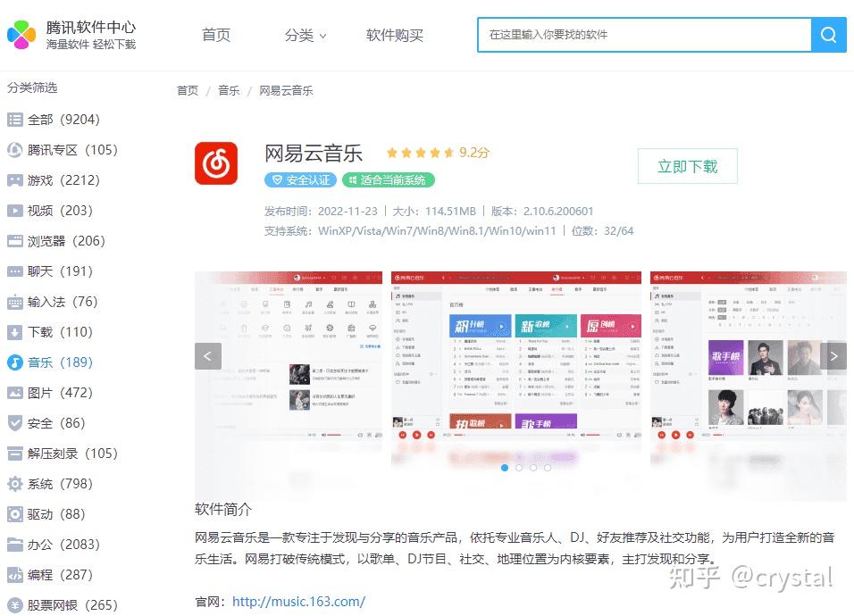Switch to the third carousel dot

tap(533, 468)
